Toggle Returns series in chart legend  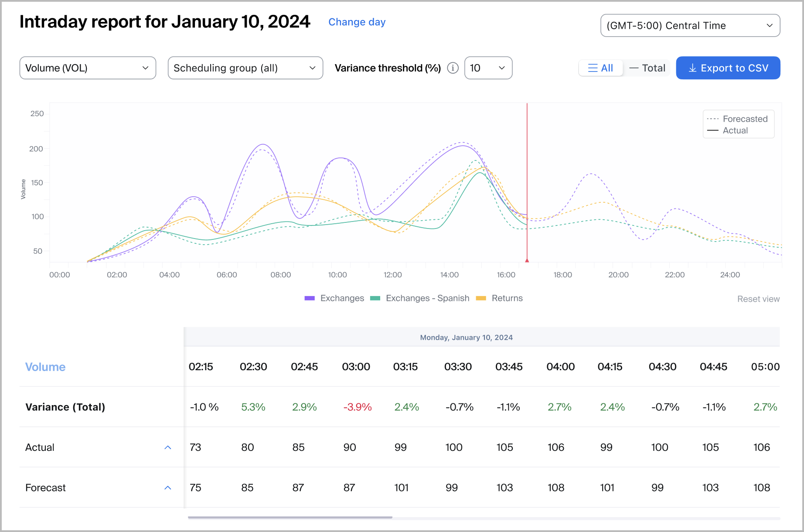499,298
